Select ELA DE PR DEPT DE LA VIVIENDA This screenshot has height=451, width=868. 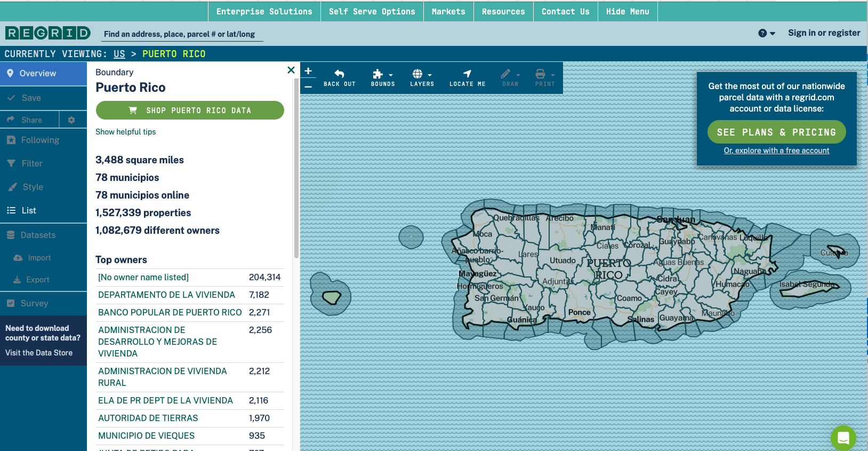point(165,400)
